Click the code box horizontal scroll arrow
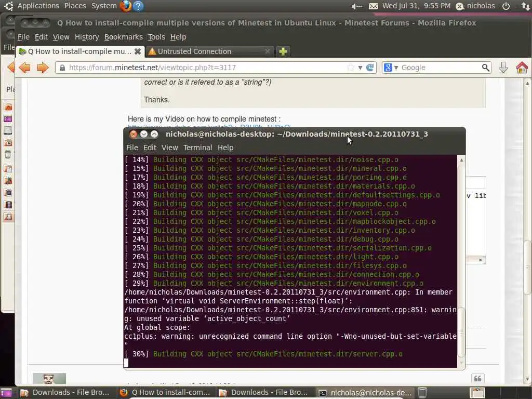The height and width of the screenshot is (399, 532). [x=481, y=260]
